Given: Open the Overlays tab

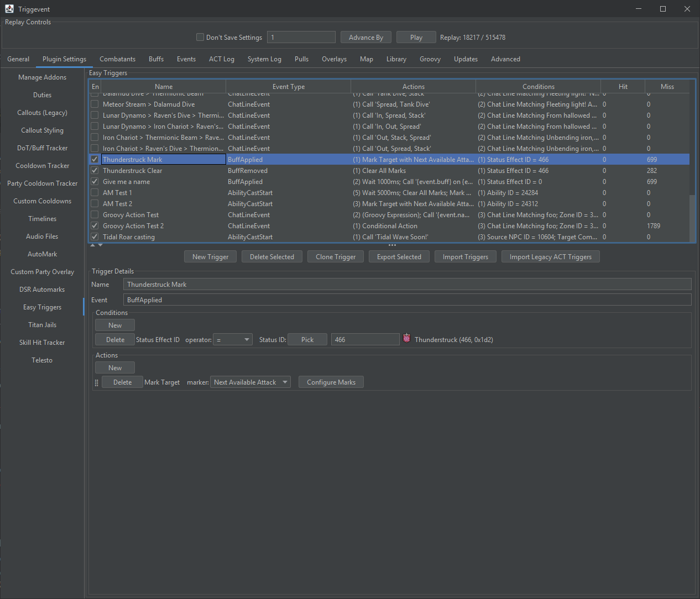Looking at the screenshot, I should pyautogui.click(x=335, y=59).
